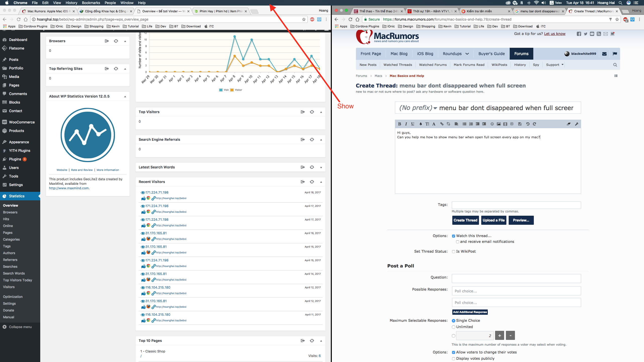Open more details for Top Visitors widget
644x362 pixels.
[x=303, y=112]
